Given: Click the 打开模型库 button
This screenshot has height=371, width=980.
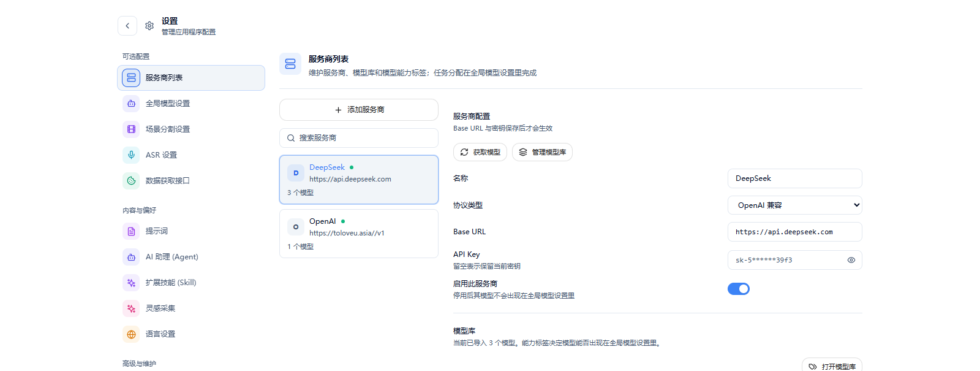Looking at the screenshot, I should 832,365.
